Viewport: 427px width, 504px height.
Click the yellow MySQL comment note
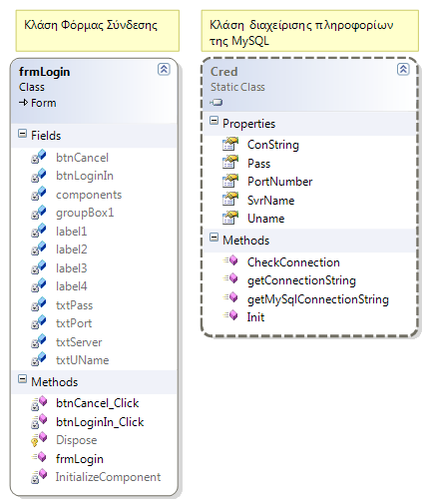pos(310,31)
